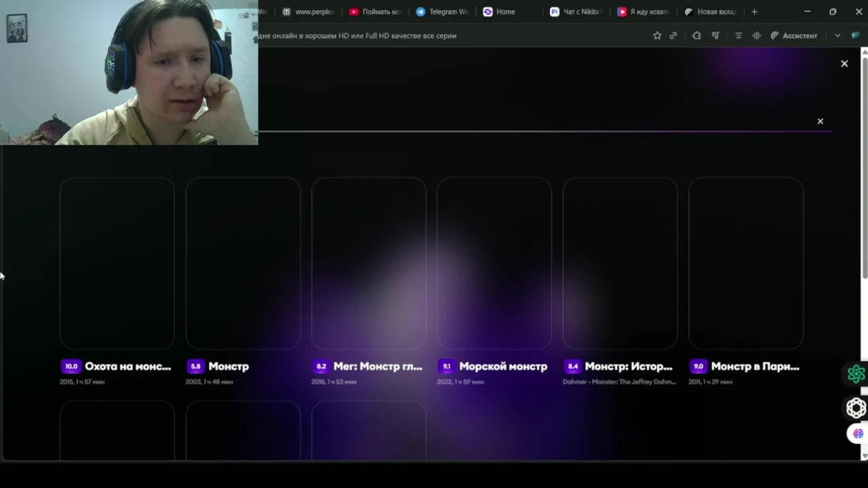868x488 pixels.
Task: Expand the toolbar chevron dropdown
Action: 837,35
